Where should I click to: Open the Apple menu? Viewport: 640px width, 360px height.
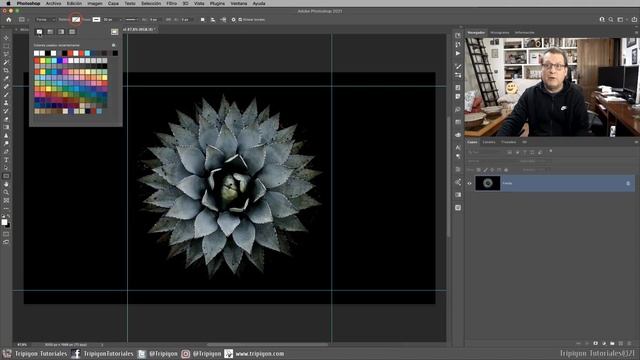point(8,3)
